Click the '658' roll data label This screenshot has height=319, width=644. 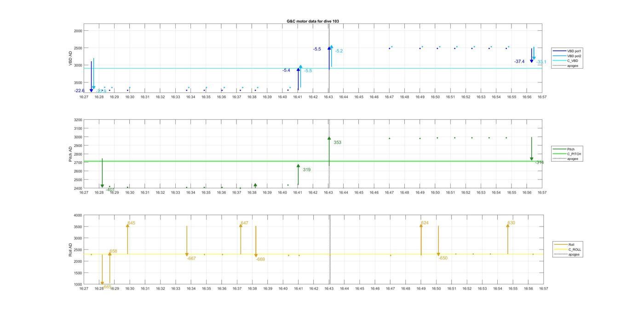point(113,251)
